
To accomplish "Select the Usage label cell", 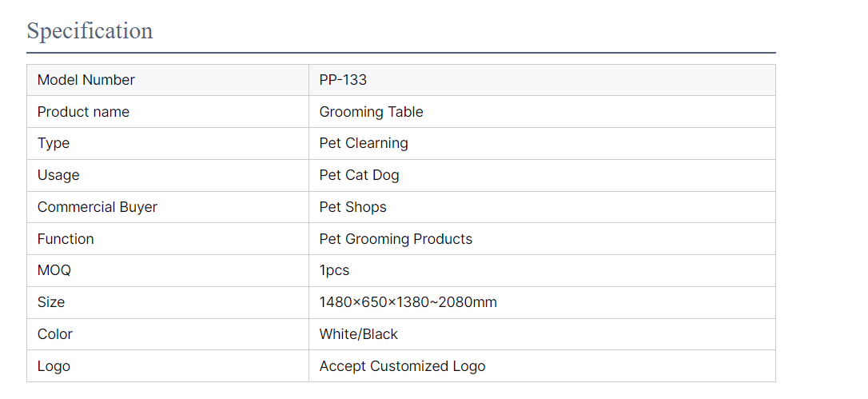I will point(168,176).
